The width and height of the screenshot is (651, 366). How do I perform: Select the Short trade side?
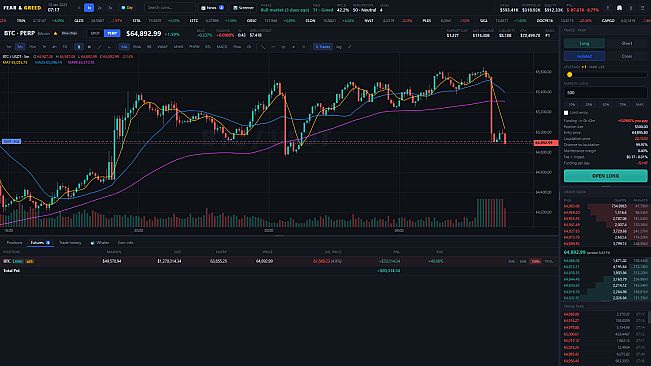[x=627, y=43]
